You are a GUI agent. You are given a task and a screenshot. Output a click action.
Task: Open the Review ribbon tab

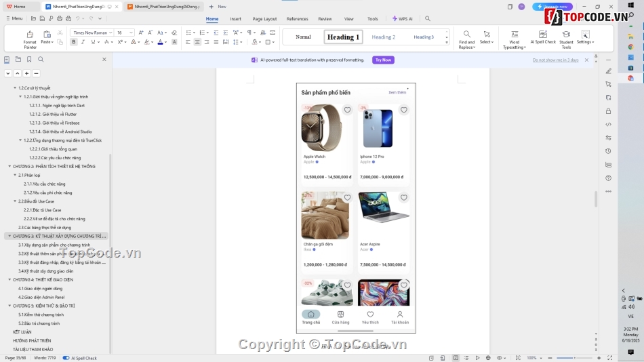(325, 19)
